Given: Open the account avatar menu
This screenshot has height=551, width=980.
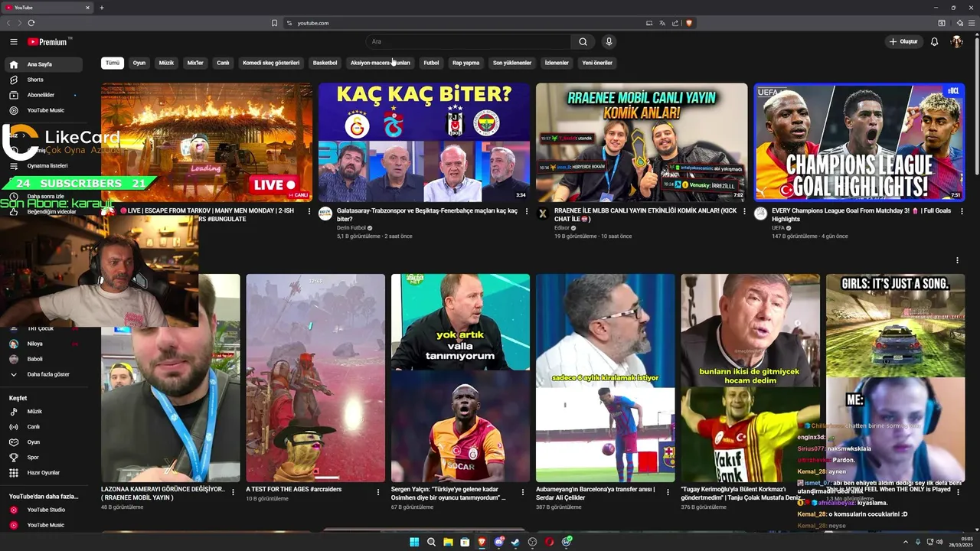Looking at the screenshot, I should coord(957,42).
